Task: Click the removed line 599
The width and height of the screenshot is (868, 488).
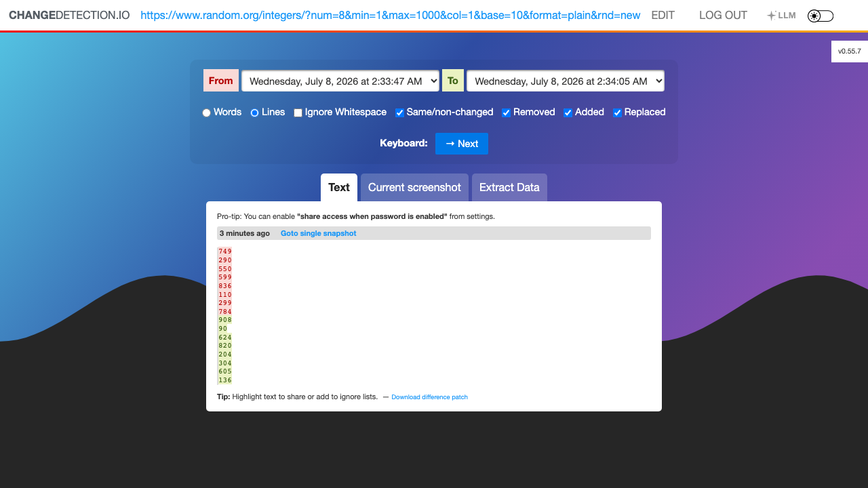Action: [225, 277]
